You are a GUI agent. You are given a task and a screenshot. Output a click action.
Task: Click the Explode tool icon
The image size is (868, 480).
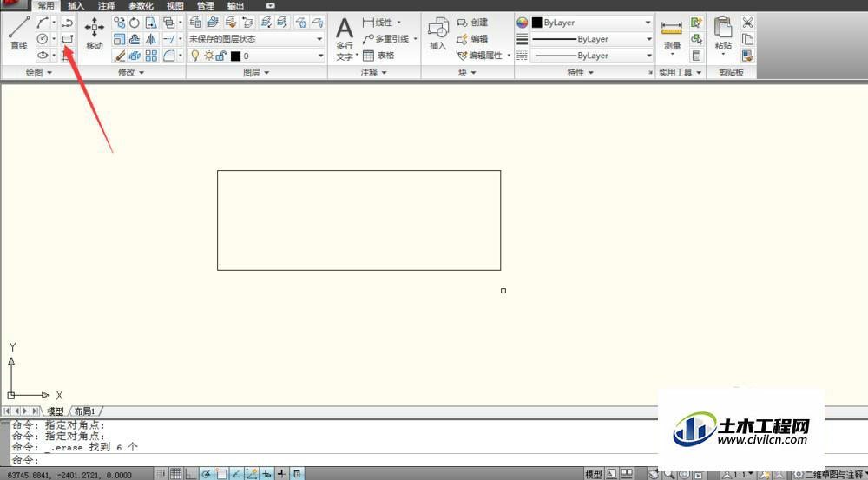tap(135, 56)
